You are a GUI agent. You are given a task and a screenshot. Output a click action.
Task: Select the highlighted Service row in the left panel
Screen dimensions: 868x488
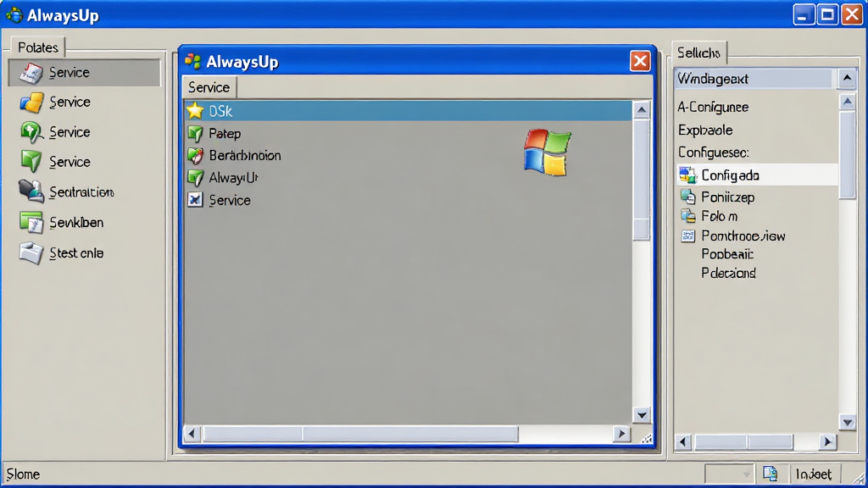click(84, 73)
